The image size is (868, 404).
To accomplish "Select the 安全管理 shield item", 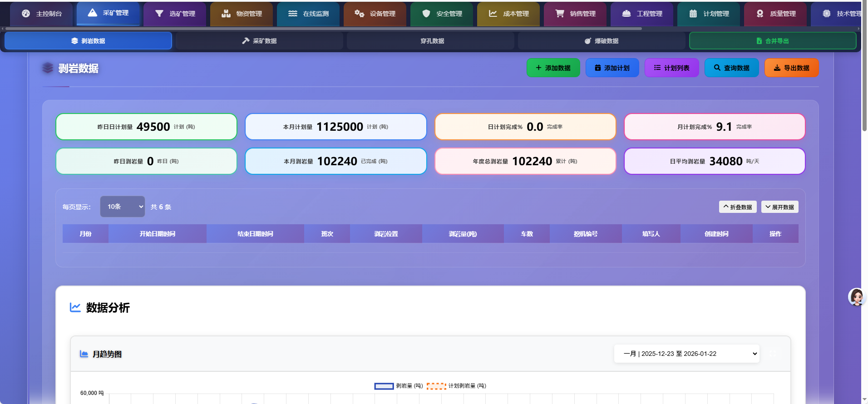I will pos(442,14).
